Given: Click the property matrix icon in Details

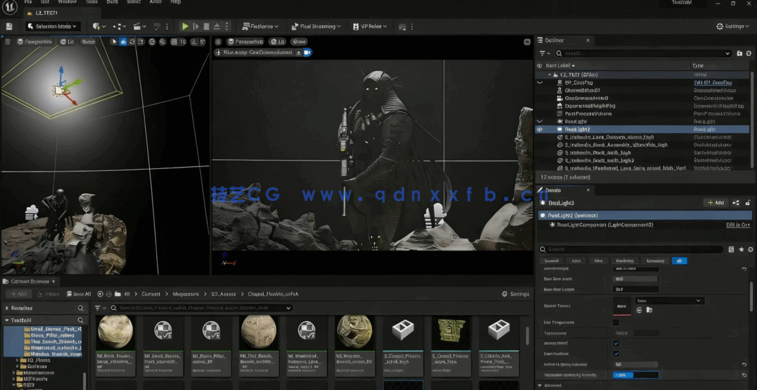Looking at the screenshot, I should 731,250.
